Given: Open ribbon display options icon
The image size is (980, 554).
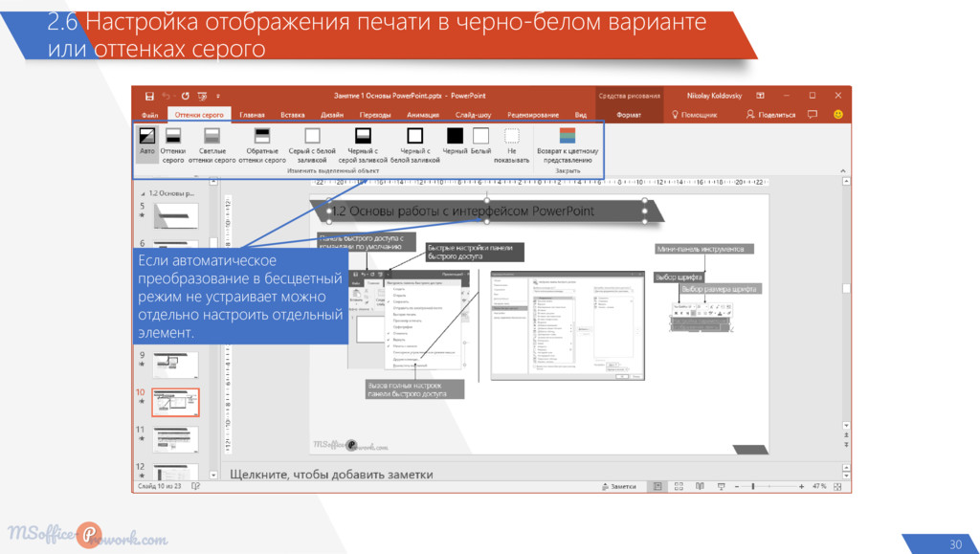Looking at the screenshot, I should (760, 97).
